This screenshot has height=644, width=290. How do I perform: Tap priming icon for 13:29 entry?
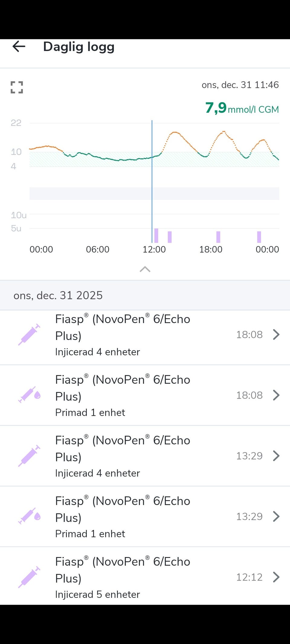point(30,516)
